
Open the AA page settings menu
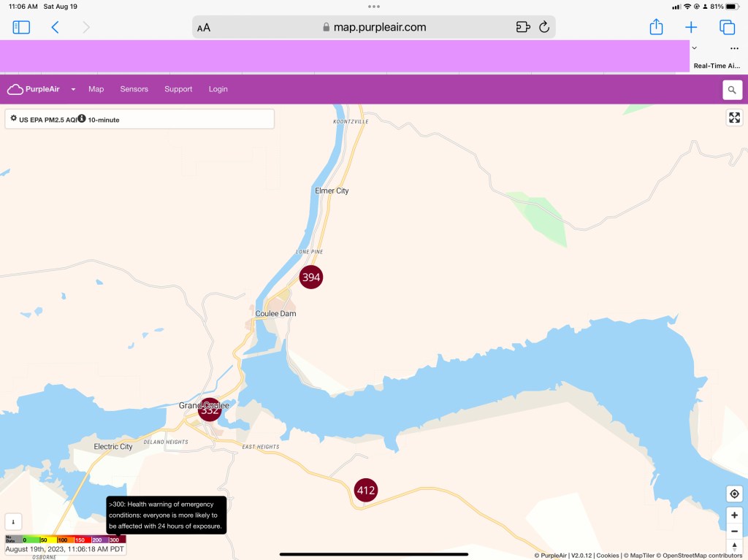coord(204,28)
